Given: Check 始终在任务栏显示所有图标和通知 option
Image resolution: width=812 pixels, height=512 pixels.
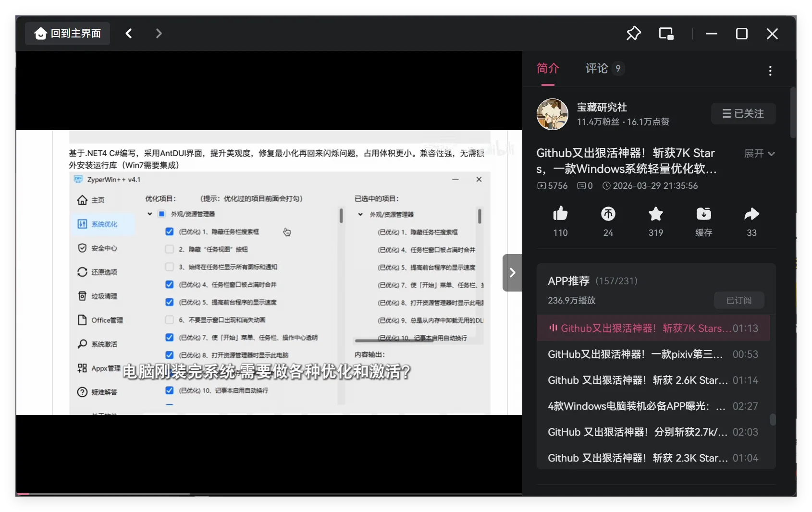Looking at the screenshot, I should [169, 267].
